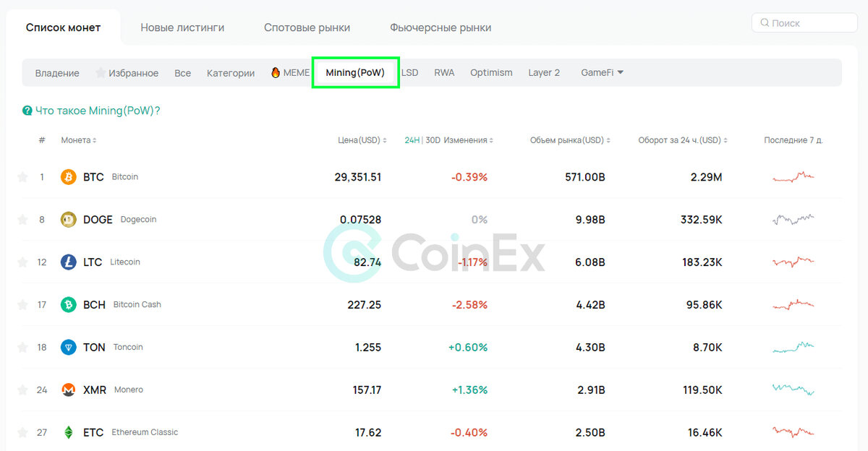The image size is (868, 451).
Task: Click the Bitcoin Cash coin logo
Action: click(69, 305)
